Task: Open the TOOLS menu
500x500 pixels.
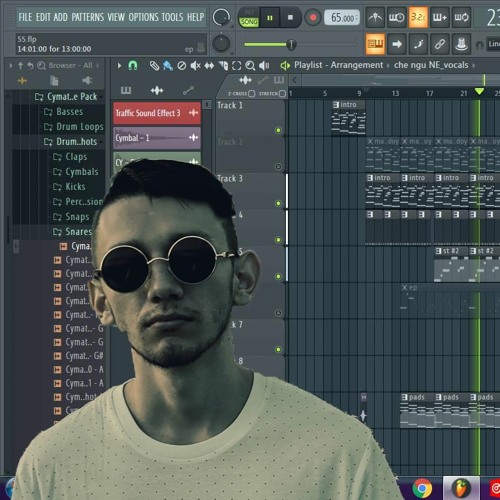Action: point(172,17)
